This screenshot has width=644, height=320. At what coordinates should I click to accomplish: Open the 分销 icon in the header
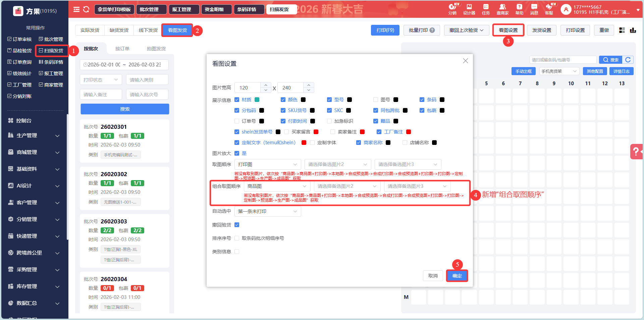452,9
